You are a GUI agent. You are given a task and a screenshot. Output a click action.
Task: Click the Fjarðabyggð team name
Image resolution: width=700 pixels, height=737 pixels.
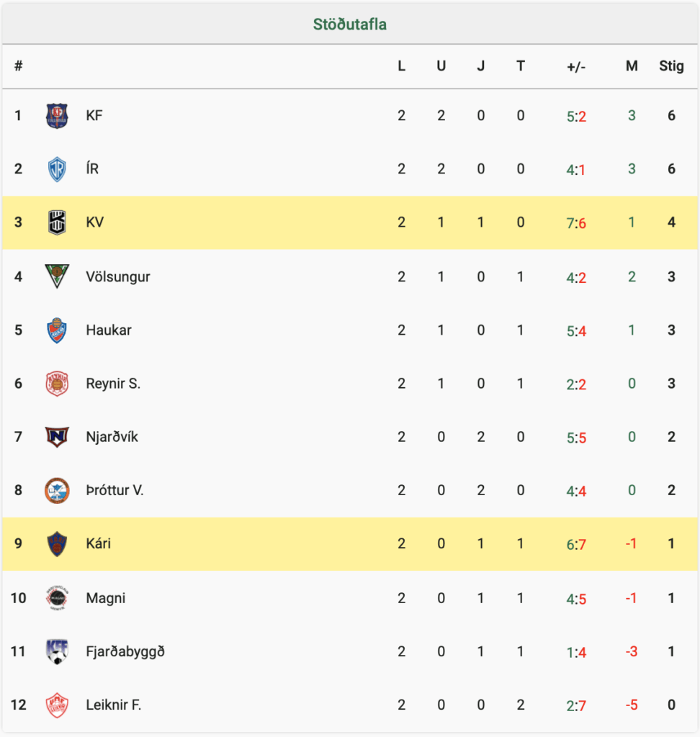125,651
